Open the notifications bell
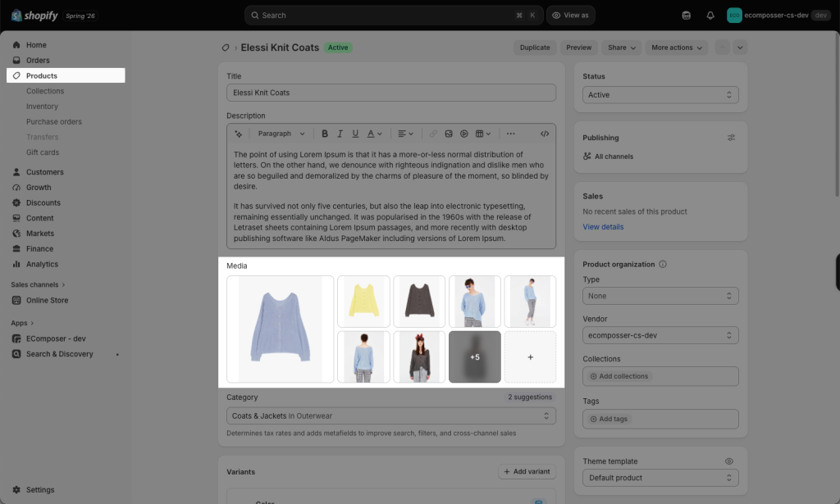 pos(710,16)
